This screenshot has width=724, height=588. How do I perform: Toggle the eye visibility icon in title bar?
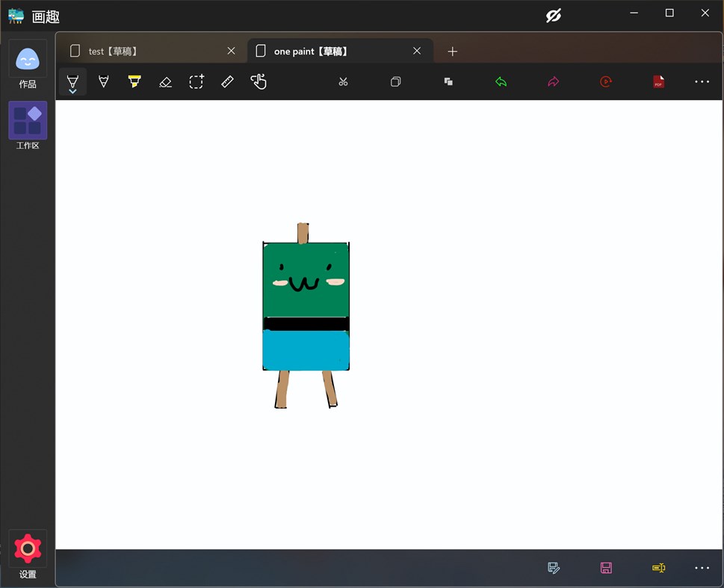click(x=553, y=15)
